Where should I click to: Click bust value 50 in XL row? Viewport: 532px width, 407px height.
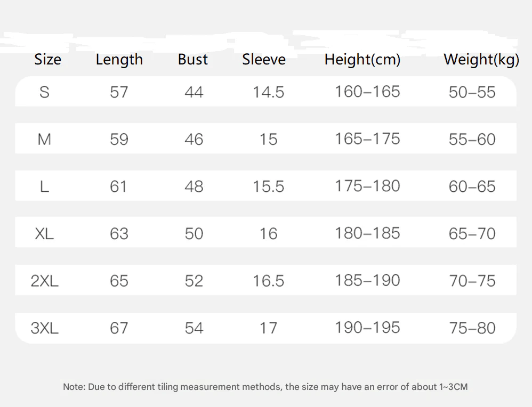(194, 233)
